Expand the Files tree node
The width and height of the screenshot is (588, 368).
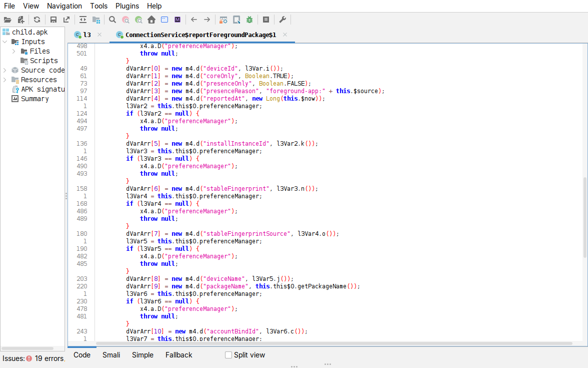[x=14, y=51]
